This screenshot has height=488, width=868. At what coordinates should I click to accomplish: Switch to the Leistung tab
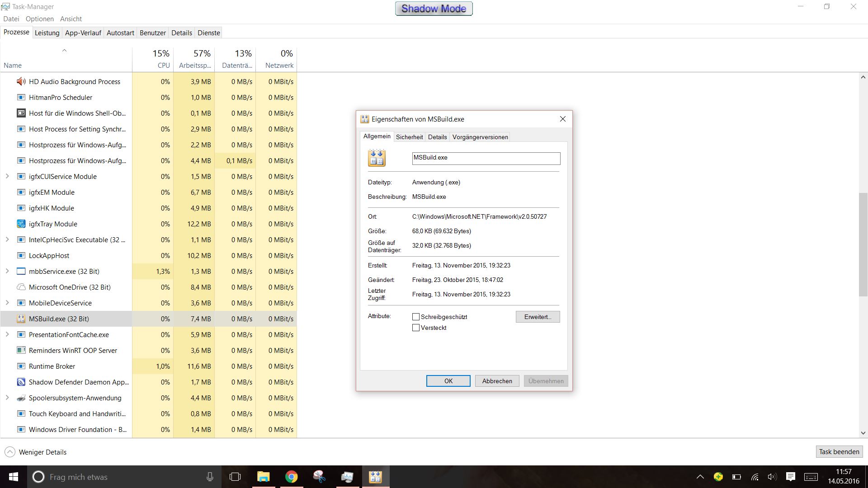(47, 33)
